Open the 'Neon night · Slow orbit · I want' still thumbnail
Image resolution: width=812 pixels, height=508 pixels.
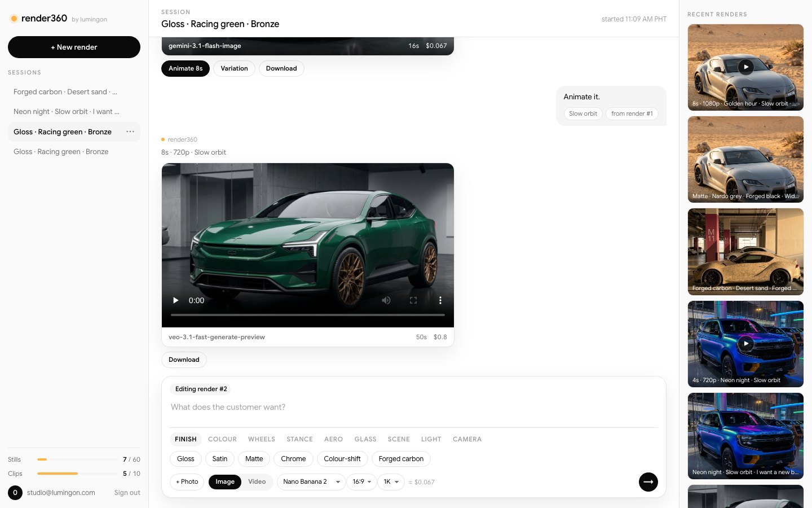[746, 436]
